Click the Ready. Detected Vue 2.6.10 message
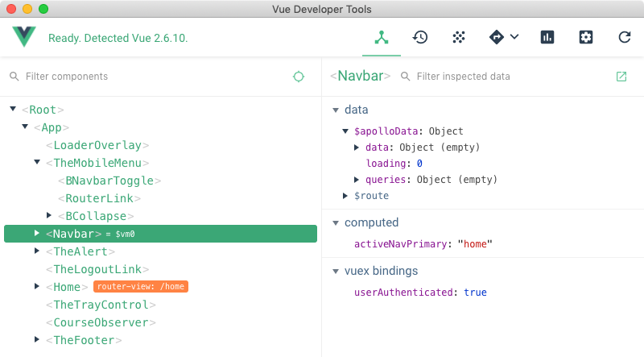This screenshot has height=357, width=644. pyautogui.click(x=118, y=38)
